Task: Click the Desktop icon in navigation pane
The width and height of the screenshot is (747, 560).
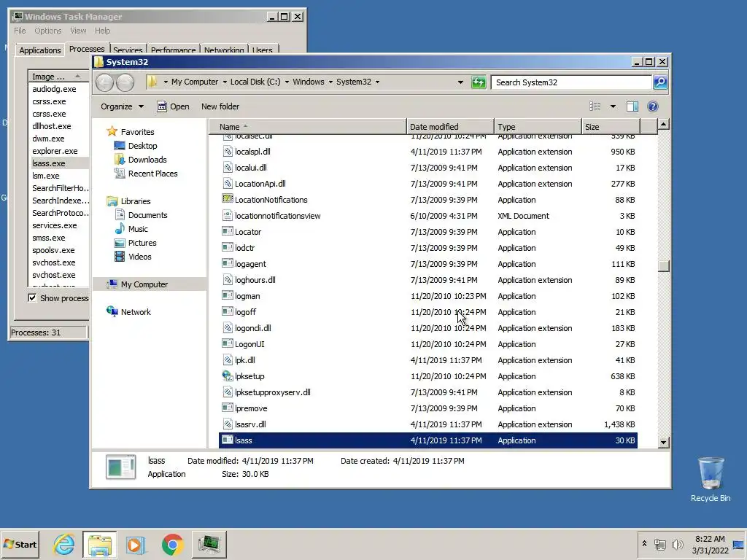Action: click(x=120, y=146)
